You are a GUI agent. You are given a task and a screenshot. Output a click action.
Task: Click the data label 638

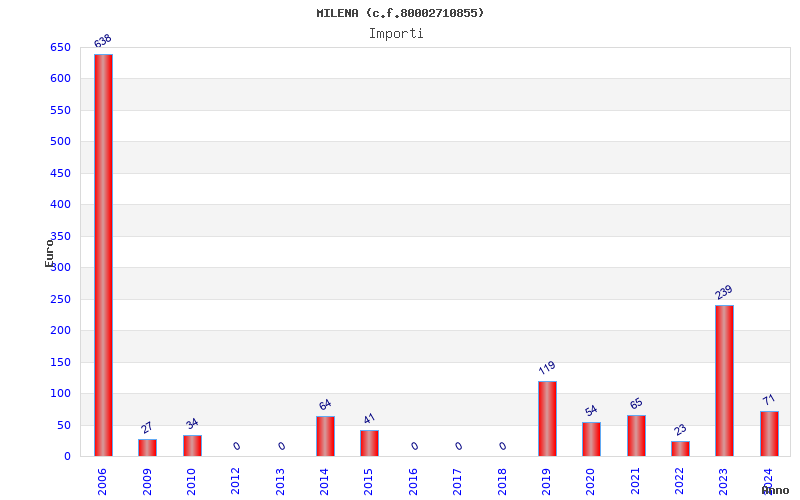point(103,41)
